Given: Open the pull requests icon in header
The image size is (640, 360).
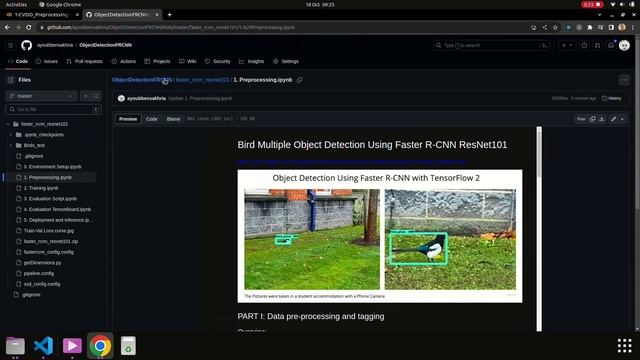Looking at the screenshot, I should click(x=598, y=45).
